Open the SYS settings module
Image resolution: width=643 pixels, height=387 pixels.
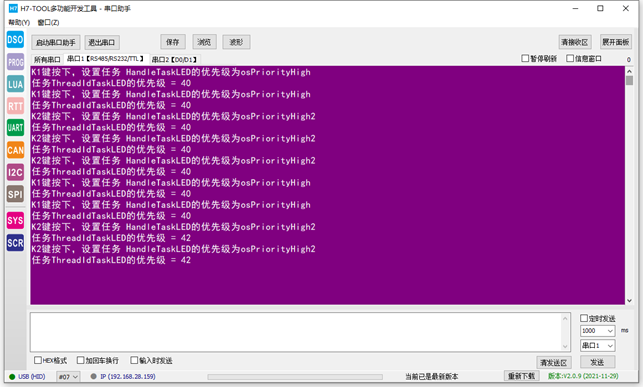tap(15, 221)
